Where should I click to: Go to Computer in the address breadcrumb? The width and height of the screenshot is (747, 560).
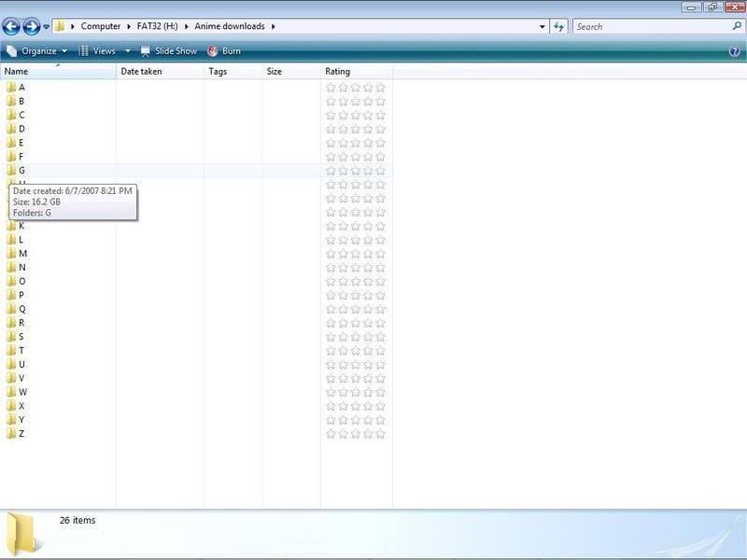(x=100, y=27)
